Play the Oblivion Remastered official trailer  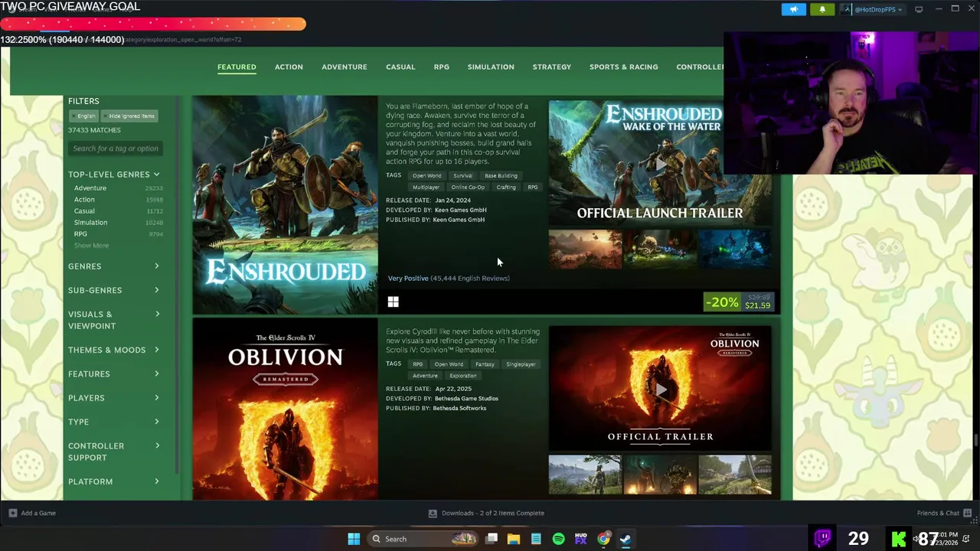660,389
